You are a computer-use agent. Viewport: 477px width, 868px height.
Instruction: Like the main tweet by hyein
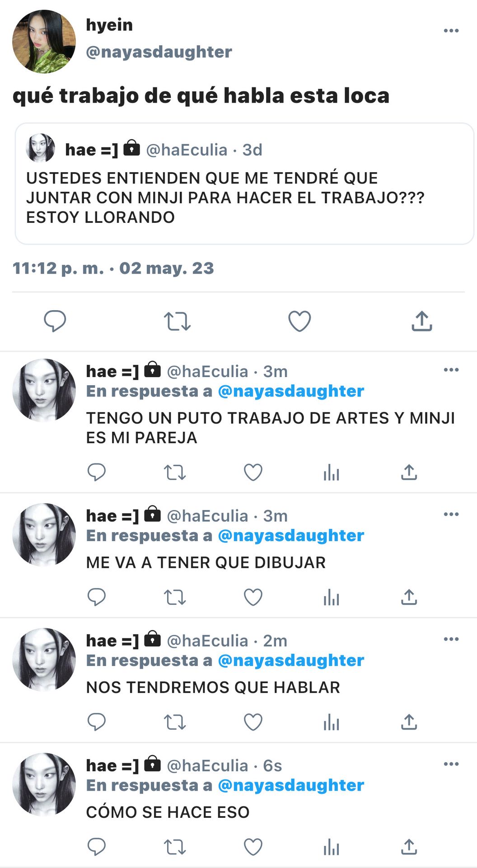point(299,321)
